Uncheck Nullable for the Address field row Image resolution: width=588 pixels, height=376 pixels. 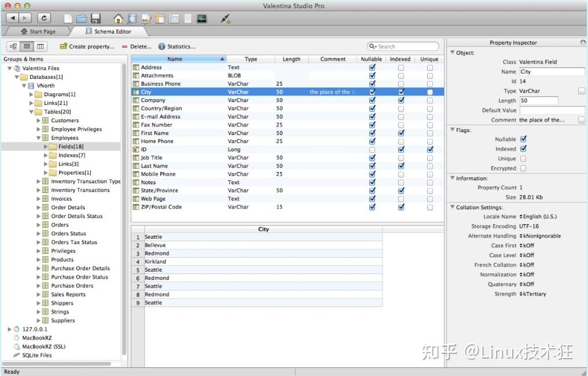click(x=372, y=68)
